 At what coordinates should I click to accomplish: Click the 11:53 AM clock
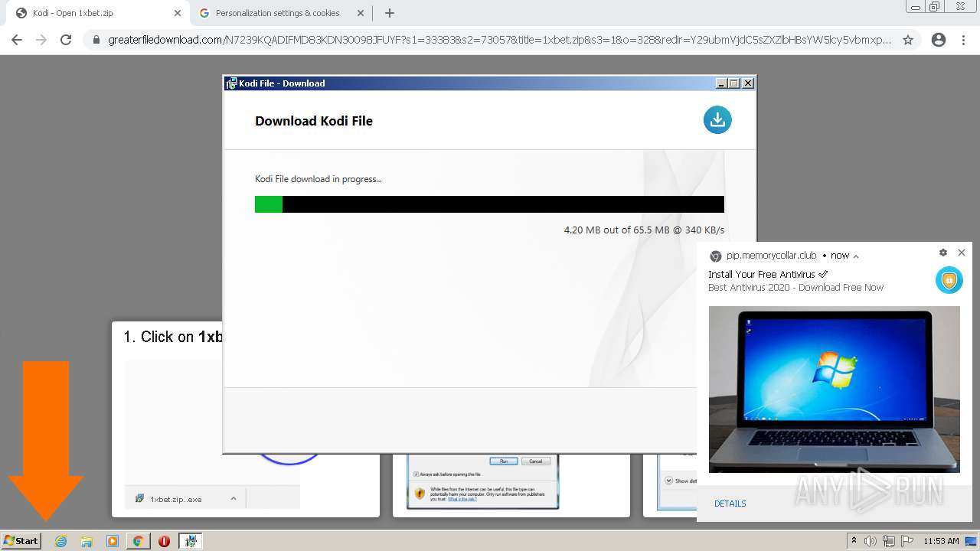(x=941, y=541)
